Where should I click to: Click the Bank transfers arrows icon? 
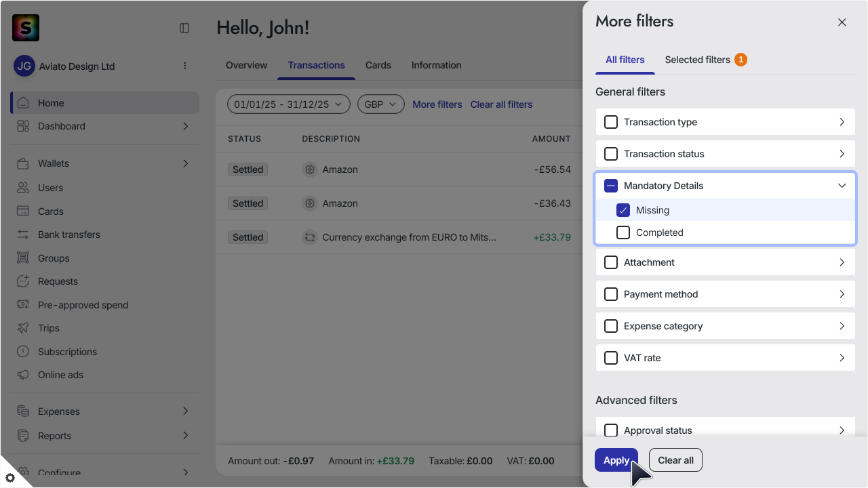pyautogui.click(x=23, y=235)
